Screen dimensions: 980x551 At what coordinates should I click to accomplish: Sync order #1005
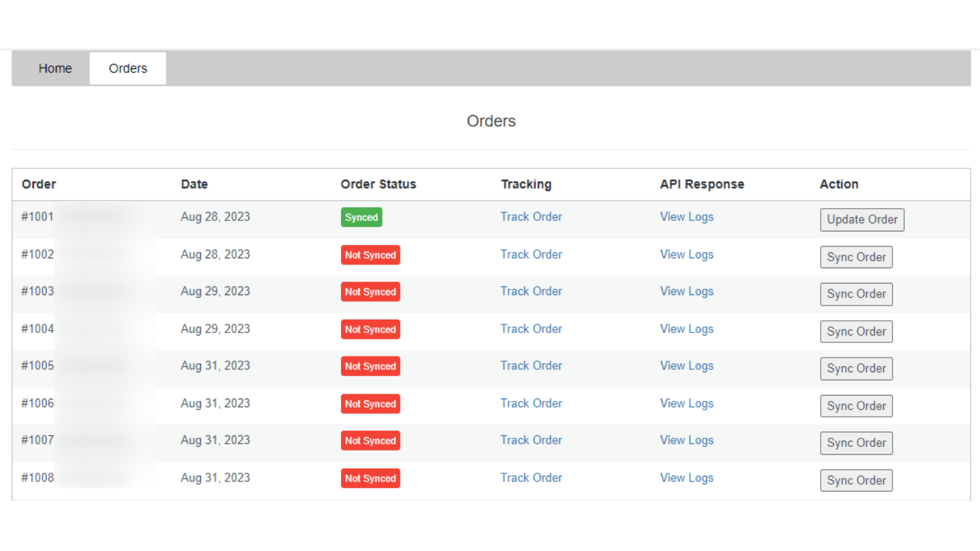[x=856, y=368]
